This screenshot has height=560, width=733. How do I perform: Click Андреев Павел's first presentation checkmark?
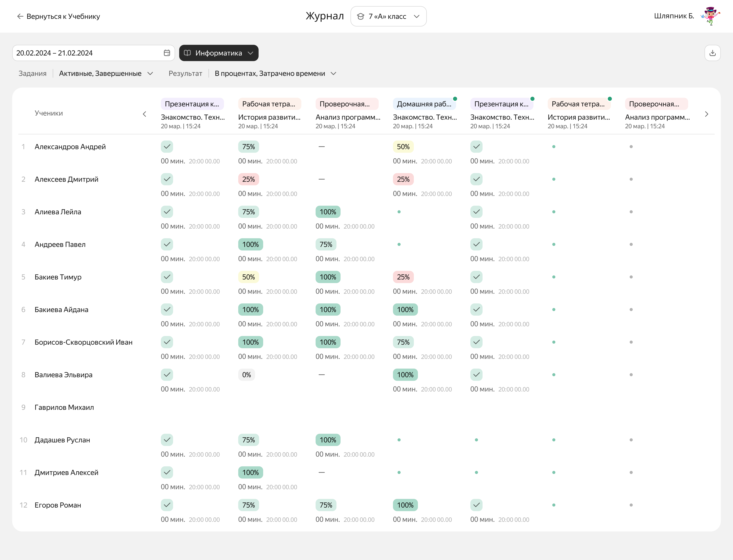point(167,244)
